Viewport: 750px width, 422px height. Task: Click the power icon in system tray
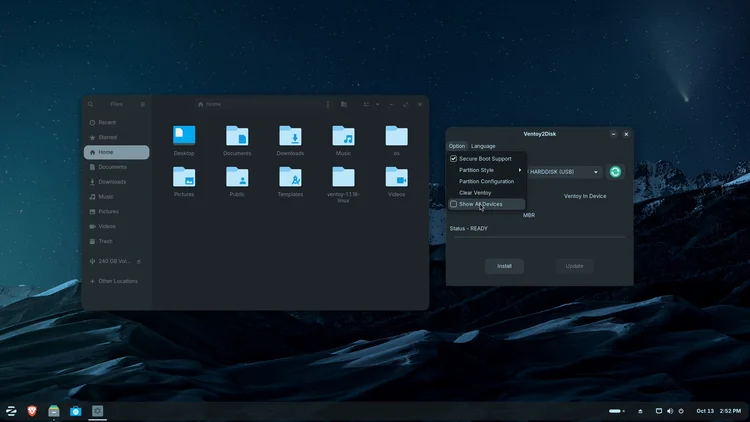[681, 411]
